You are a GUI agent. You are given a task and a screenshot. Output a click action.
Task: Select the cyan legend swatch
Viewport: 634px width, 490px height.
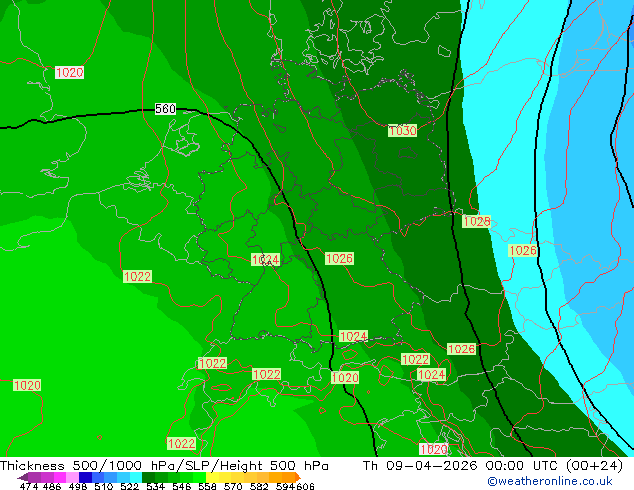coord(135,477)
